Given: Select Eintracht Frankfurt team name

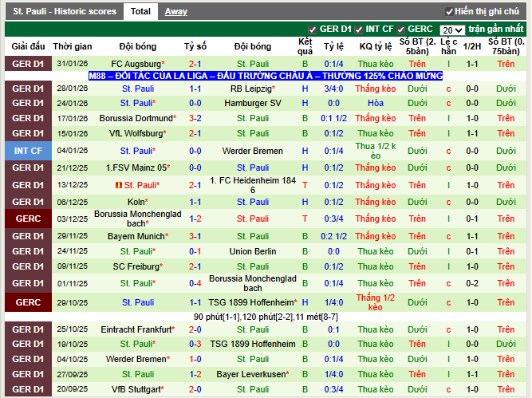Looking at the screenshot, I should coord(138,329).
